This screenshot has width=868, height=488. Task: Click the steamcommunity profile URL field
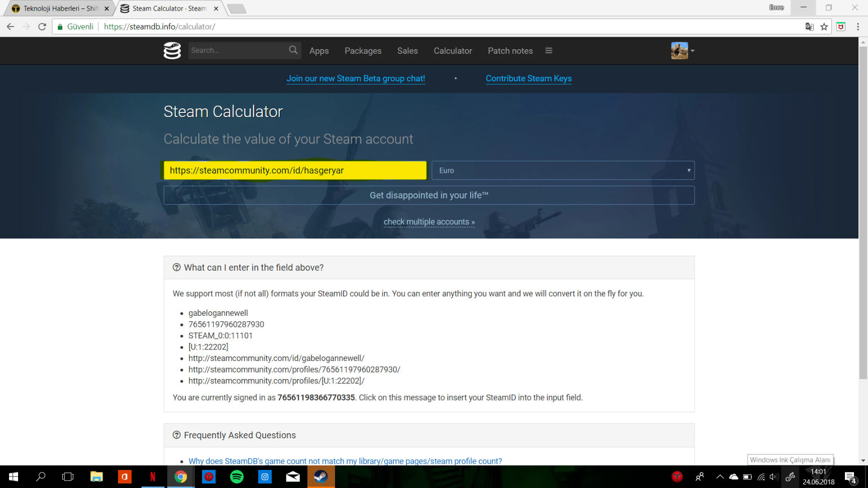(x=295, y=170)
